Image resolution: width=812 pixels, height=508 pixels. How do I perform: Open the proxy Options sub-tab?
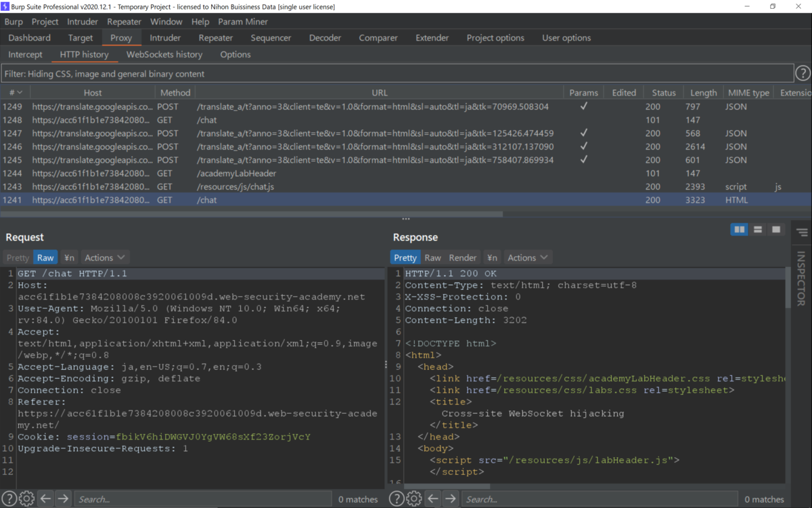pyautogui.click(x=235, y=54)
